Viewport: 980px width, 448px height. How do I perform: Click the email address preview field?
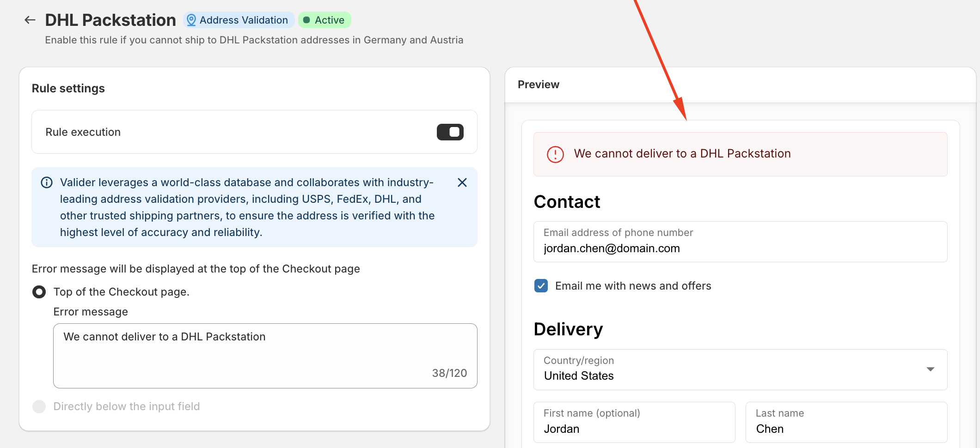(x=740, y=242)
